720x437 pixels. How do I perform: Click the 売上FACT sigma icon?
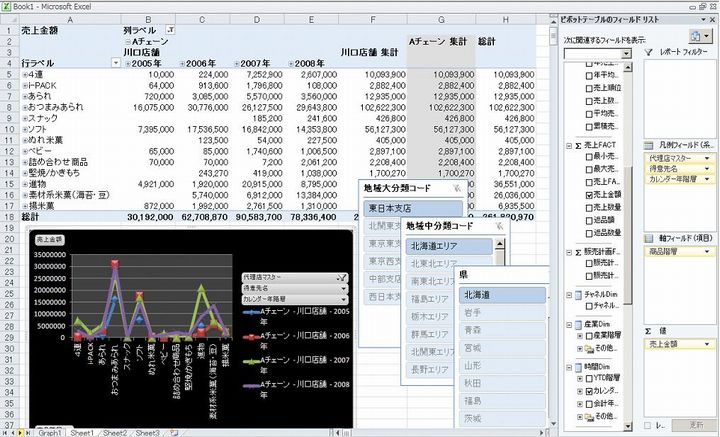(579, 146)
